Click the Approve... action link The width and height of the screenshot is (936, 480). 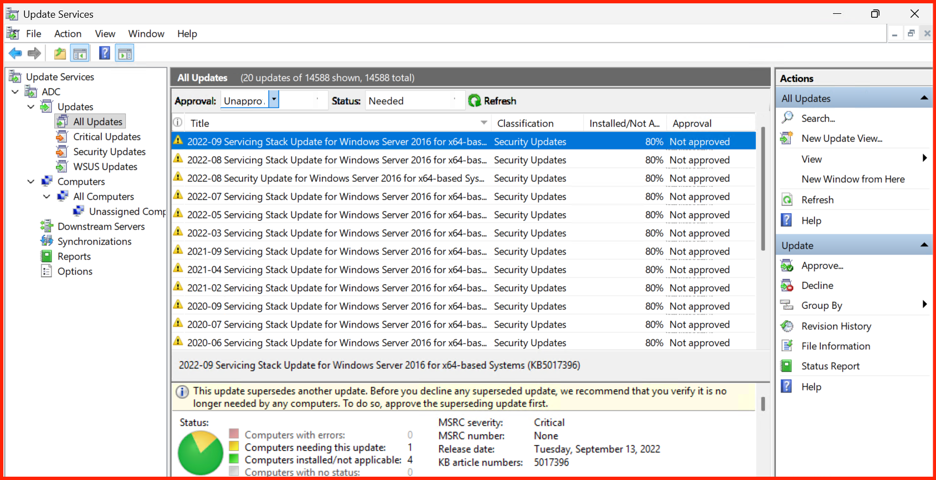click(822, 266)
